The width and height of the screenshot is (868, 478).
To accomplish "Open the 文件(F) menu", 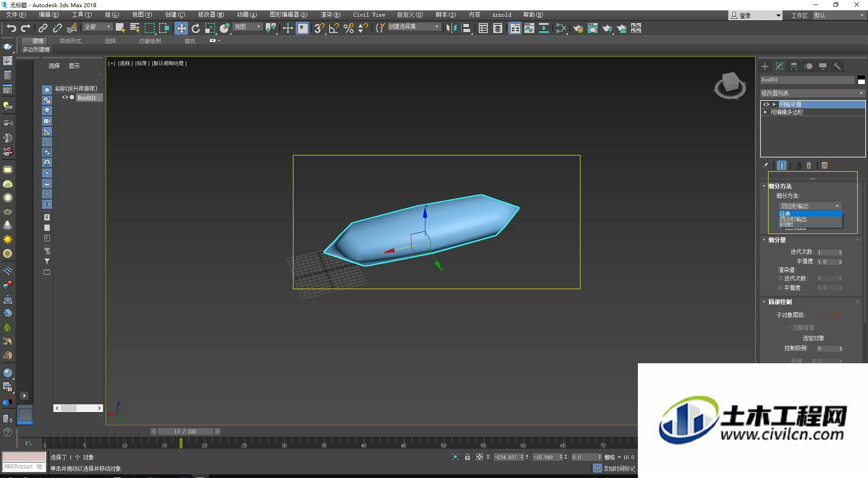I will click(16, 15).
